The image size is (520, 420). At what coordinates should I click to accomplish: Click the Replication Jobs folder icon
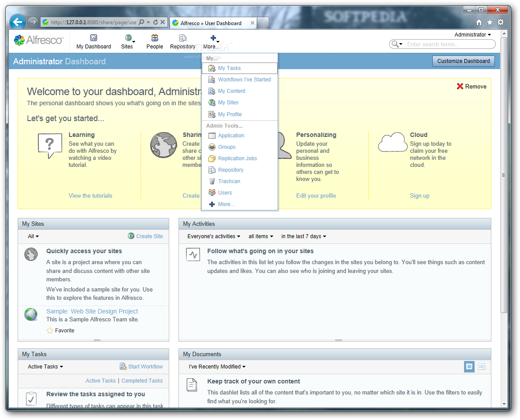[212, 158]
